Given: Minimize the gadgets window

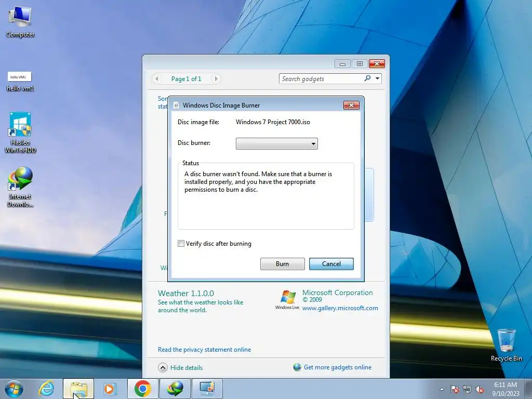Looking at the screenshot, I should pyautogui.click(x=342, y=64).
